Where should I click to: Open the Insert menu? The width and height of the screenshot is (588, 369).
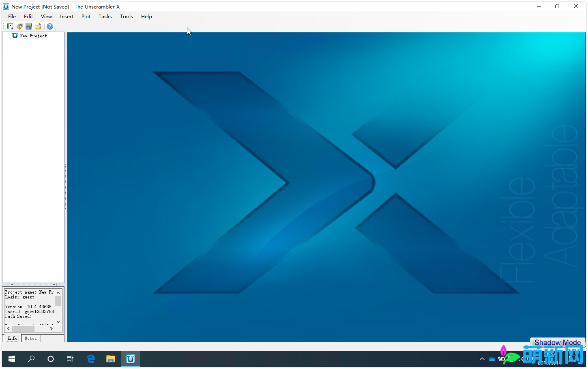pyautogui.click(x=67, y=17)
